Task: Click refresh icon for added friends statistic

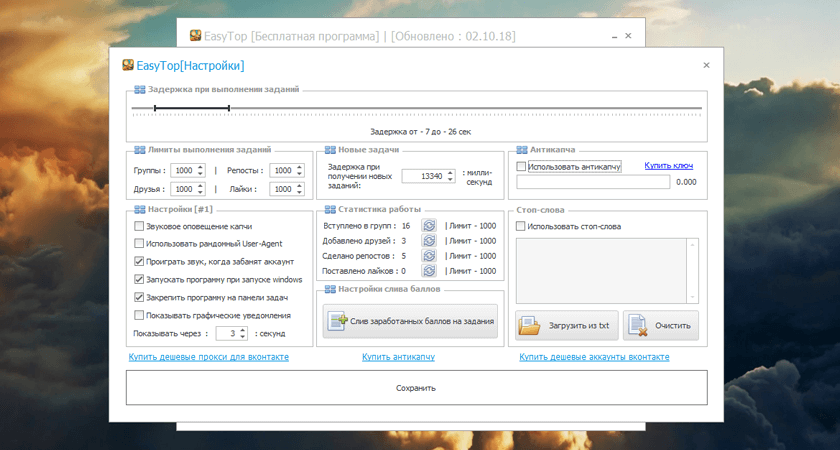Action: tap(429, 241)
